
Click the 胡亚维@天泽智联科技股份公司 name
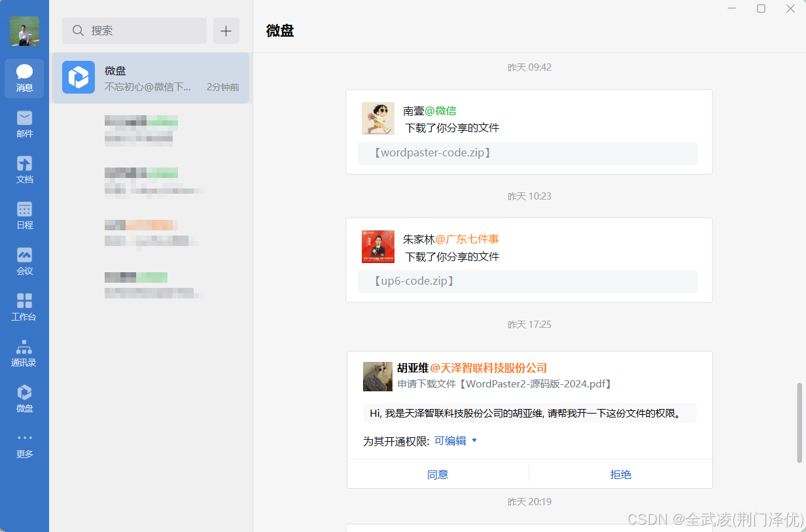(x=472, y=368)
